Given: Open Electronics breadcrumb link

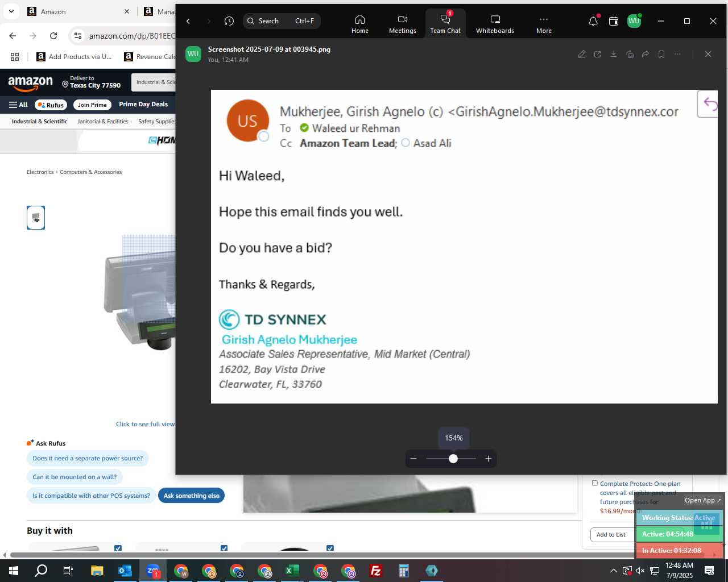Looking at the screenshot, I should 40,172.
